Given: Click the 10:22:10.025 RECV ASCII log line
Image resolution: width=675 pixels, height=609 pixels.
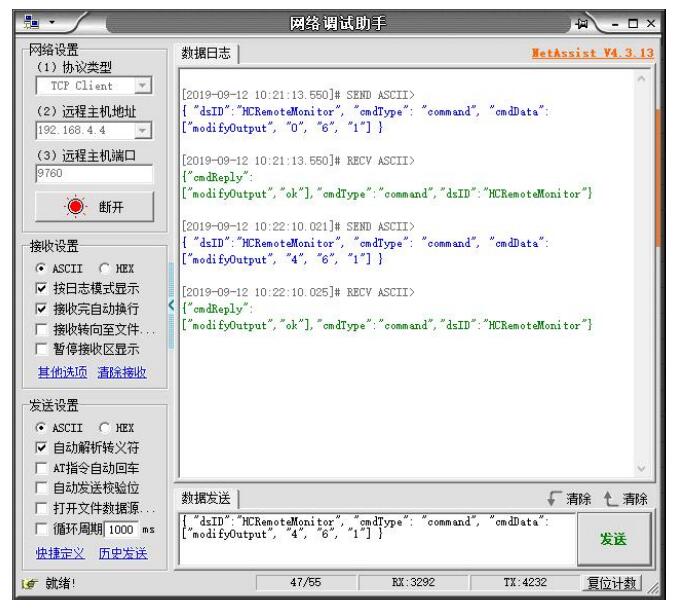Looking at the screenshot, I should [x=298, y=292].
